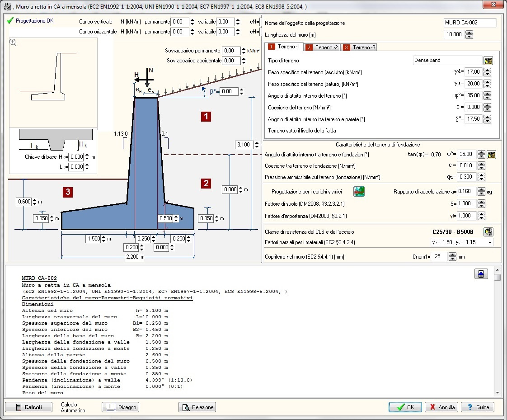
Task: Edit the Tipo di terreno field Dense sand
Action: 448,60
